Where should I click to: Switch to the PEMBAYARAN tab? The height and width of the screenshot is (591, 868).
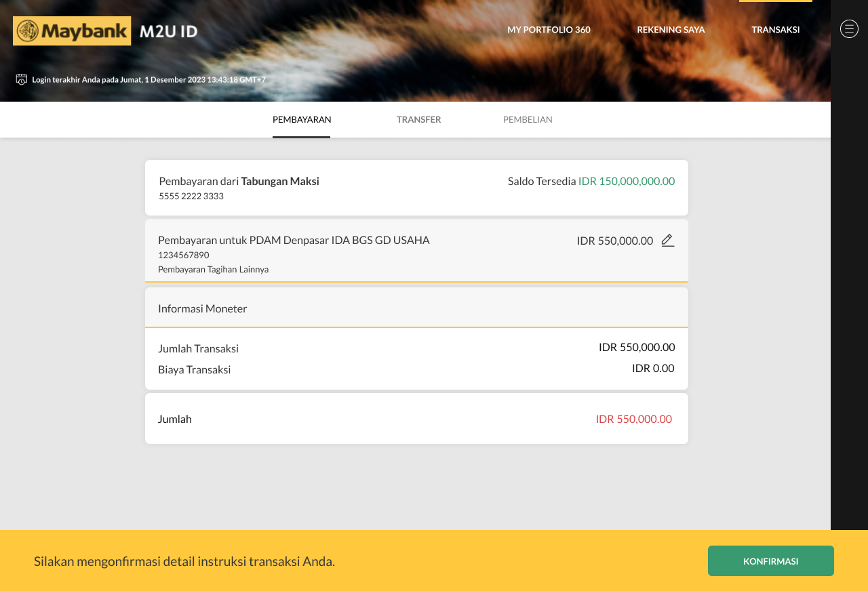302,120
